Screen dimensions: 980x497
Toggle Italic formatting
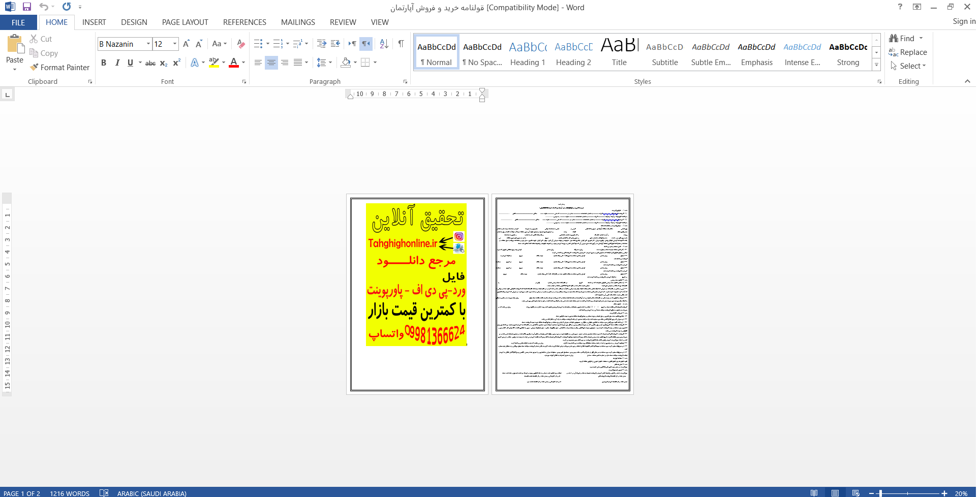[x=117, y=63]
